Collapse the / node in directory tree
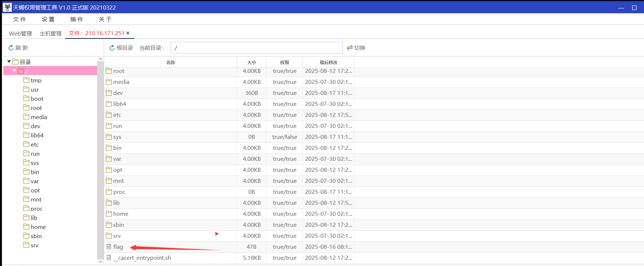 pos(15,71)
